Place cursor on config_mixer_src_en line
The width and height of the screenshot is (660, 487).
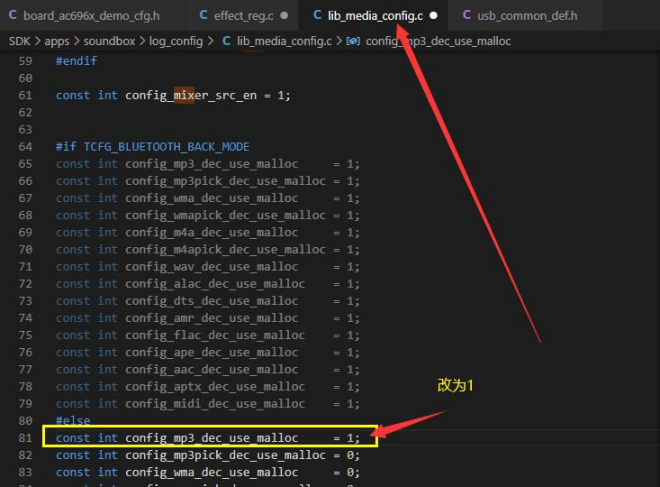[x=173, y=96]
